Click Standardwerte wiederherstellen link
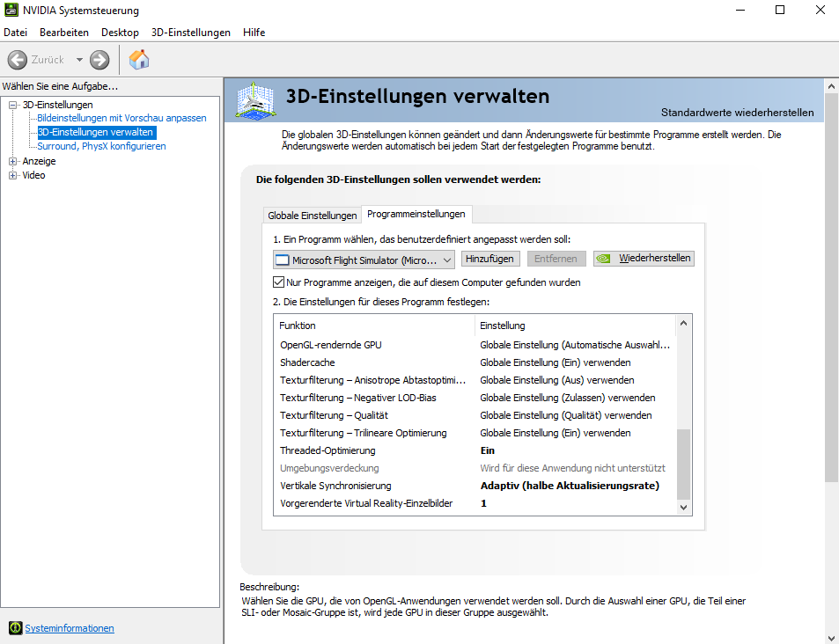 (x=738, y=113)
